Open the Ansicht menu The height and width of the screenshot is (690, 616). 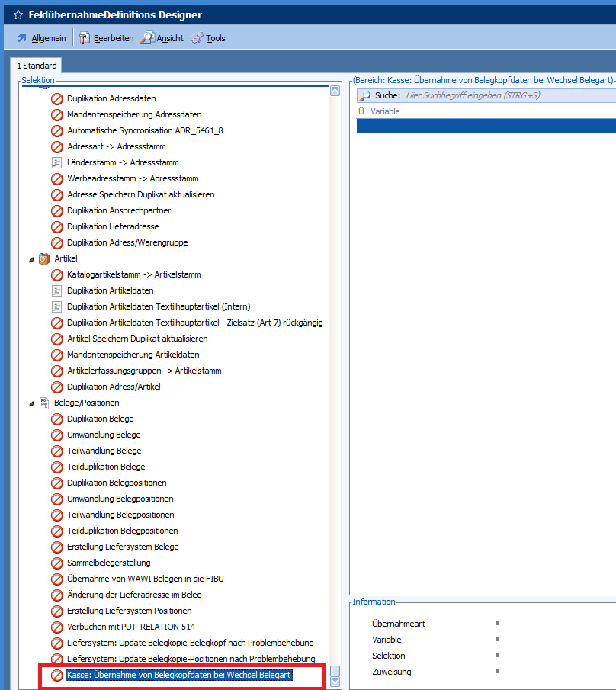pos(162,38)
